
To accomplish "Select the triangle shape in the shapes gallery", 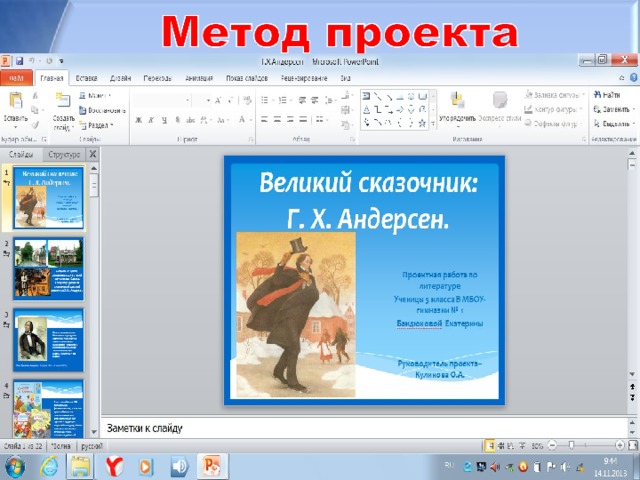I will point(367,109).
